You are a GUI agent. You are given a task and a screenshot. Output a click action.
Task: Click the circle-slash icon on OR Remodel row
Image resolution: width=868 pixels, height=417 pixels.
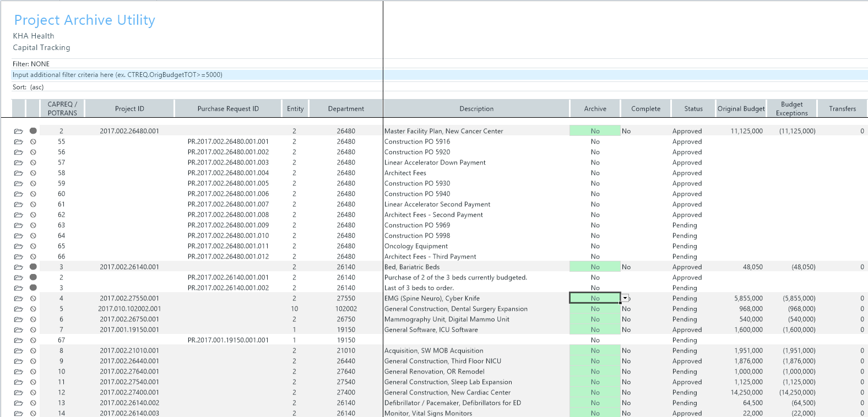click(x=33, y=371)
